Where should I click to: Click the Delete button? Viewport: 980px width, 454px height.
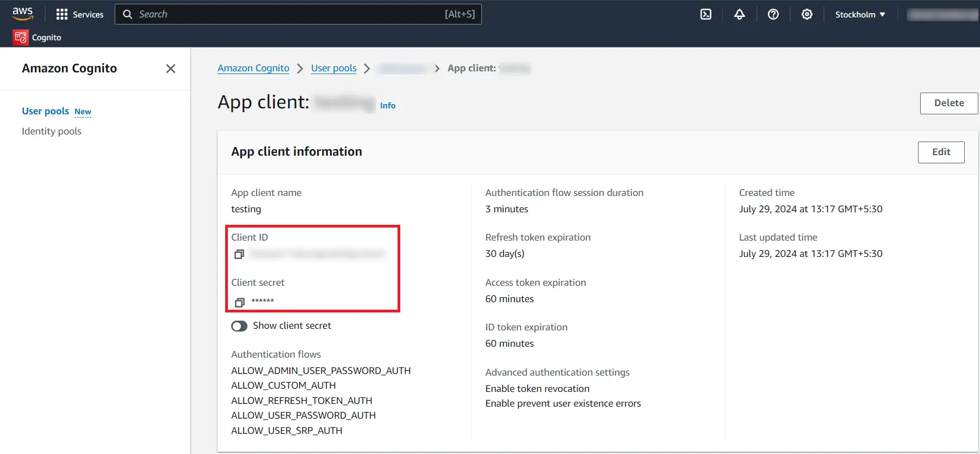pyautogui.click(x=949, y=103)
